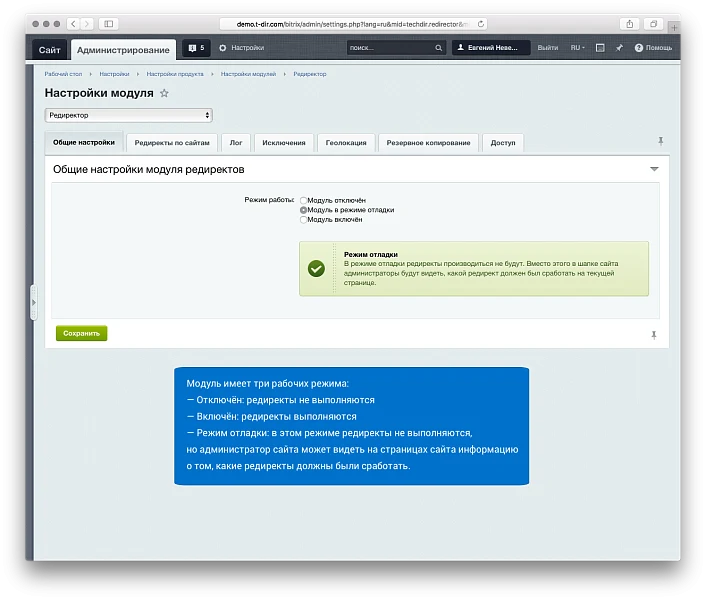
Task: Toggle the browser sidebar icon
Action: click(x=109, y=24)
